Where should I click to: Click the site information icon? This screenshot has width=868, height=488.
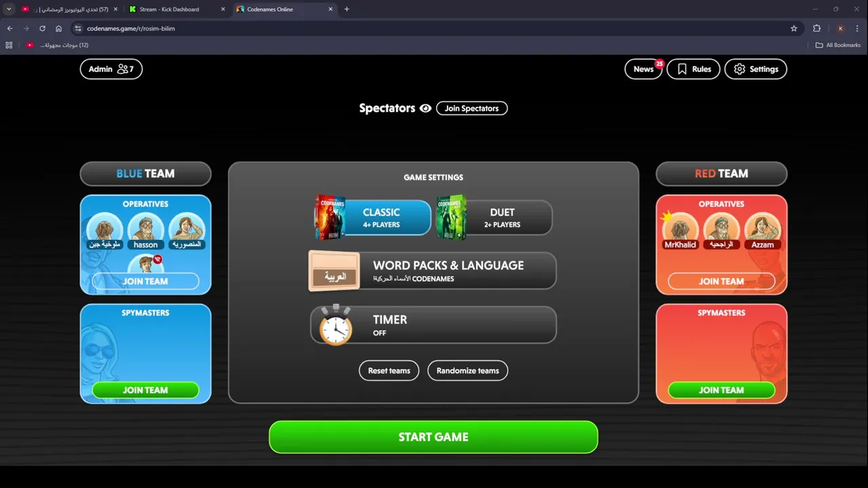pos(78,28)
